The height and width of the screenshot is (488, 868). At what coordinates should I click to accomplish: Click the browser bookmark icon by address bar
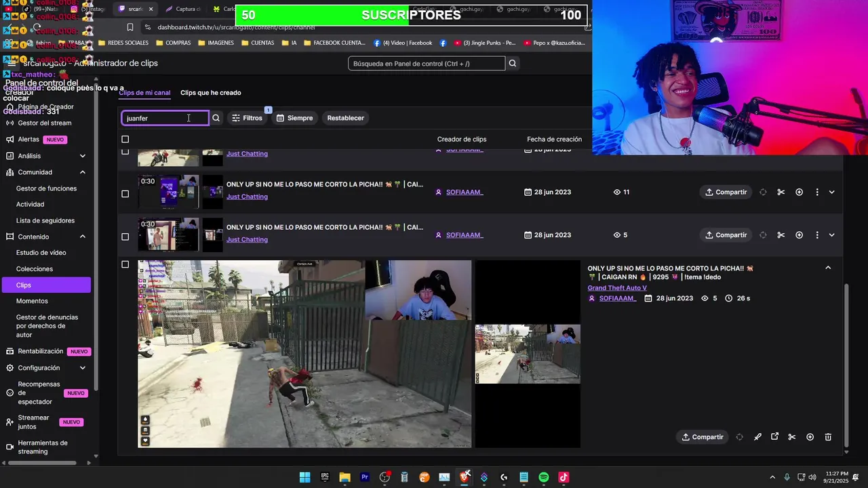point(130,27)
